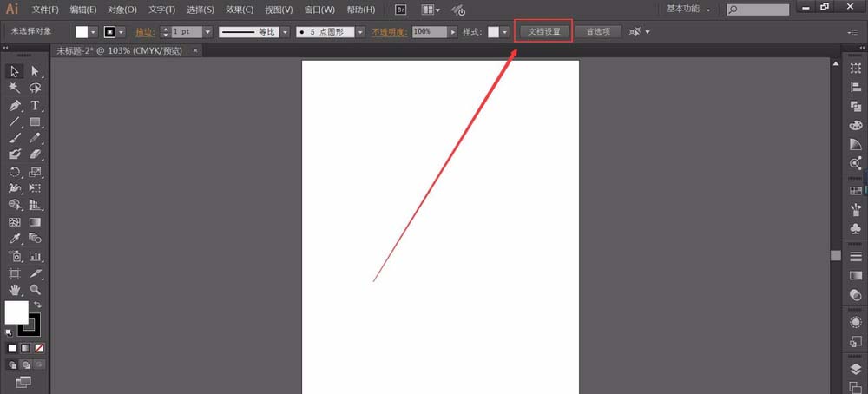Click the 文档设置 button
Image resolution: width=868 pixels, height=394 pixels.
[544, 31]
